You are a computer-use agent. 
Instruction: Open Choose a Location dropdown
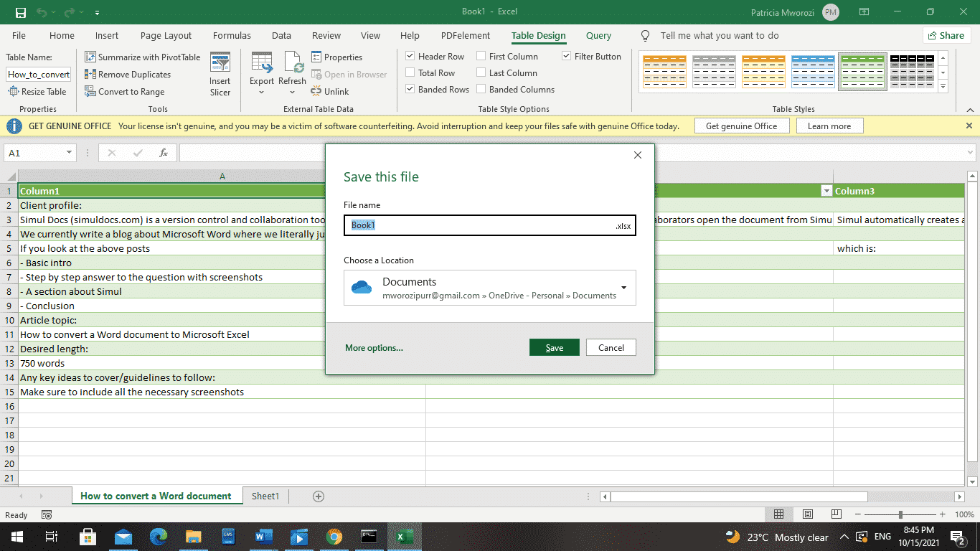click(623, 288)
